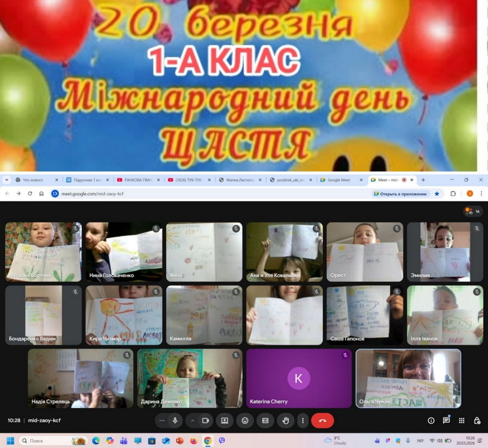
Task: Open the Viber icon in the taskbar
Action: pos(222,441)
